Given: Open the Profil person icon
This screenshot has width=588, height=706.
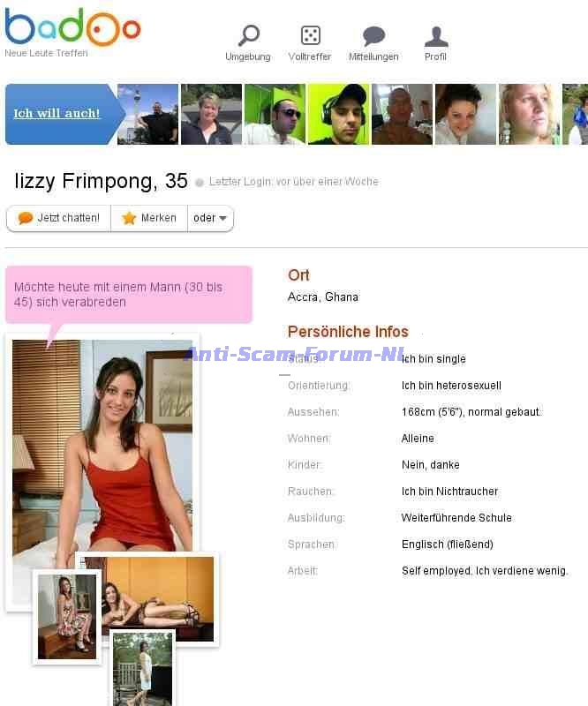Looking at the screenshot, I should click(436, 36).
